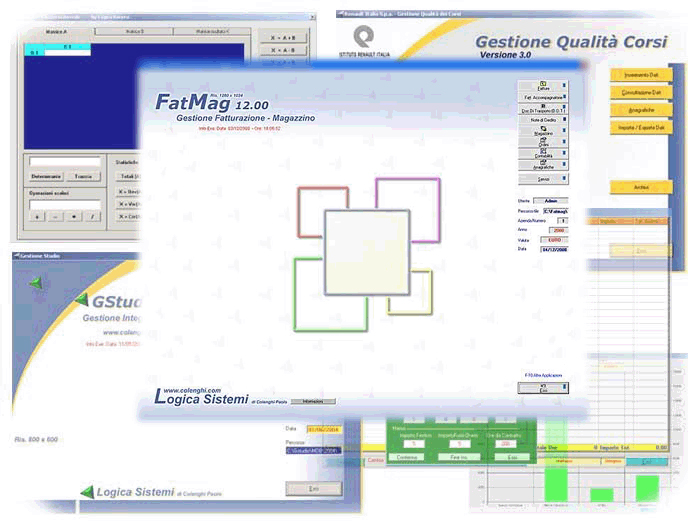
Task: Click Esci button in Gestione Studio window
Action: click(x=313, y=489)
